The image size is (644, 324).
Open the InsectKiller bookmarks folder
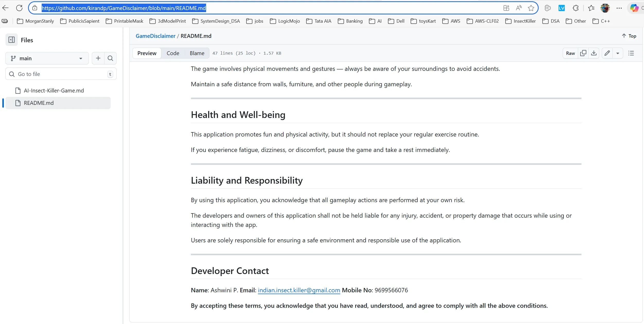pos(521,21)
